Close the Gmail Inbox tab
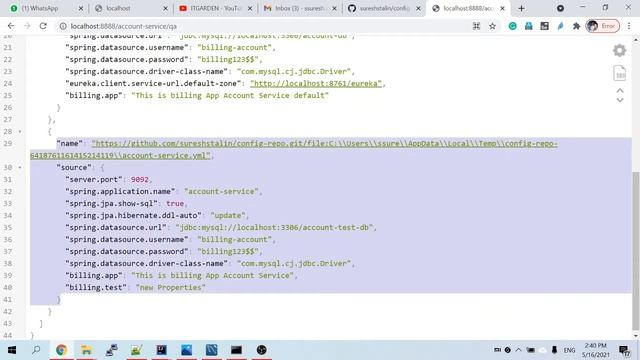Screen dimensions: 640x360 [335, 8]
